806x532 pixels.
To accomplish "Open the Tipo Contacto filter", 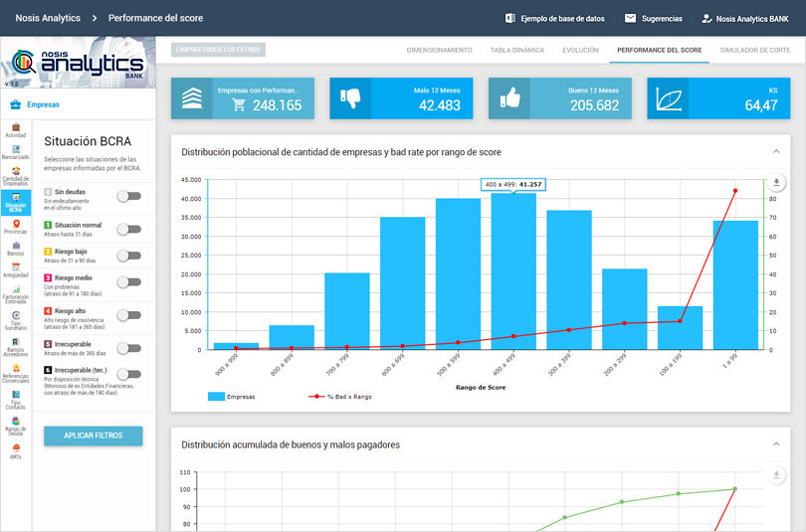I will 15,400.
